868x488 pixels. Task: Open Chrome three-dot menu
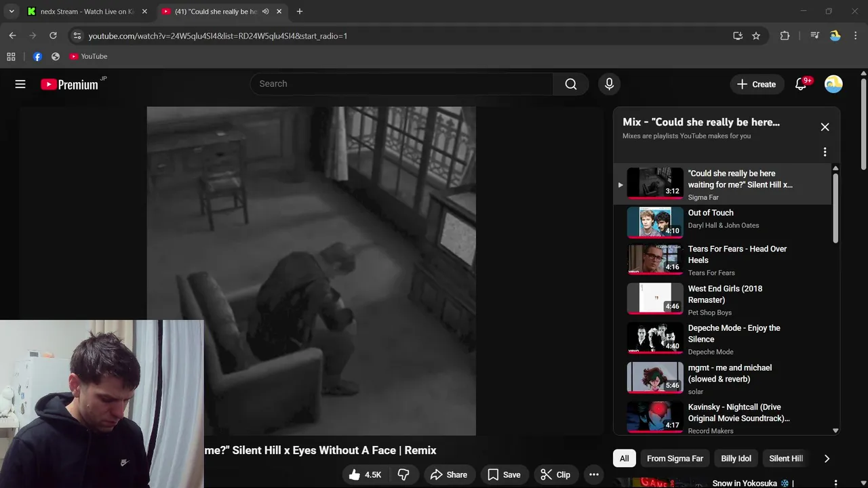(x=854, y=36)
